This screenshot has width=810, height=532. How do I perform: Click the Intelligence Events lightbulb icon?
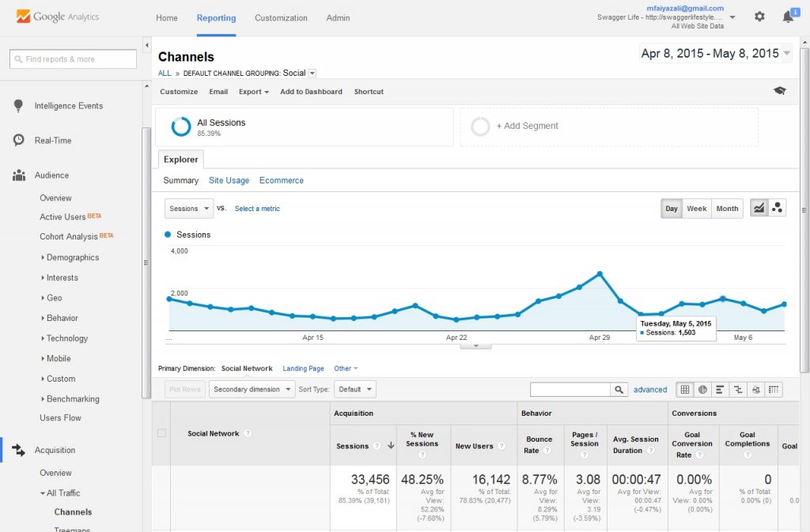(19, 106)
